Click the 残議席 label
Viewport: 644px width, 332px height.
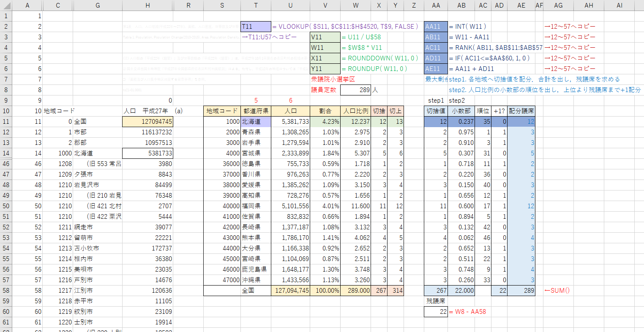(436, 301)
